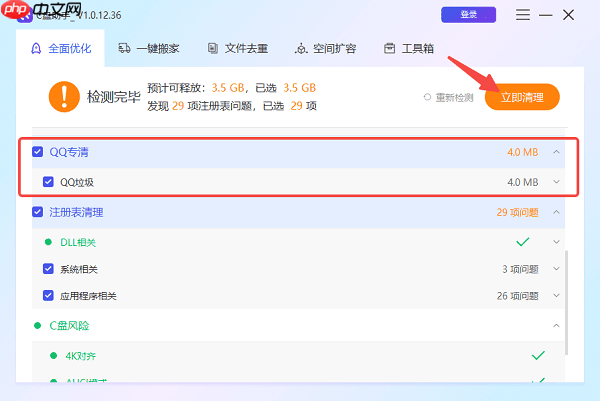Open the 工具箱 tab
Screen dimensions: 600x401
tap(409, 49)
